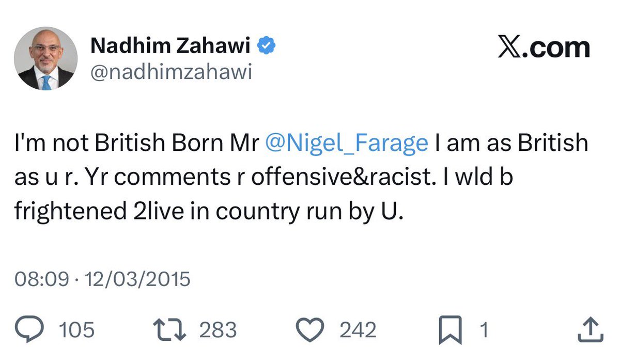View the 283 reposts count
The height and width of the screenshot is (364, 620).
click(218, 329)
